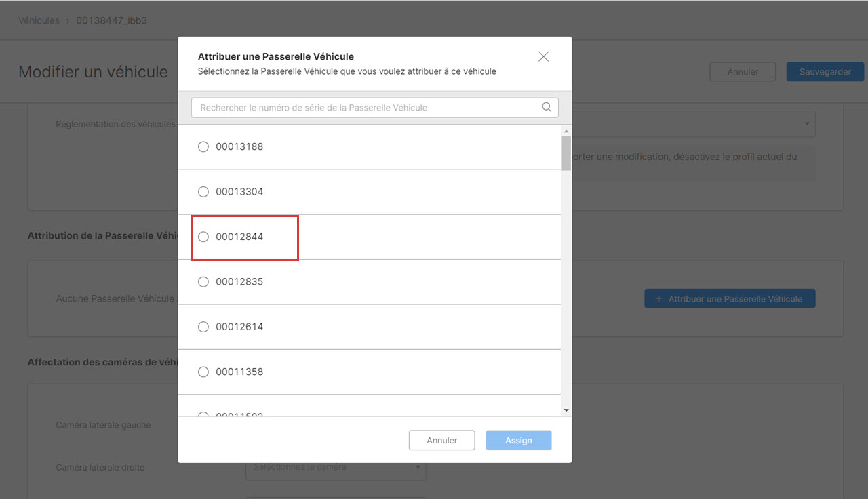The image size is (868, 499).
Task: Pick the 00012835 radio button
Action: [x=203, y=282]
